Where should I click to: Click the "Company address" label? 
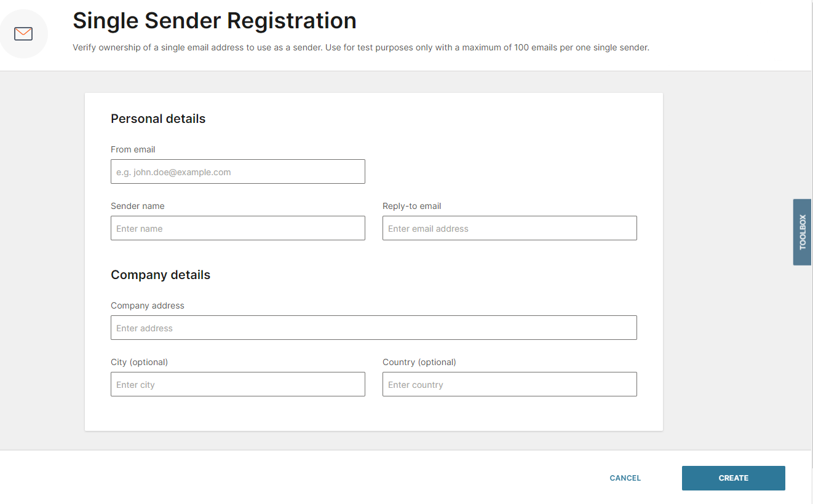pyautogui.click(x=148, y=305)
